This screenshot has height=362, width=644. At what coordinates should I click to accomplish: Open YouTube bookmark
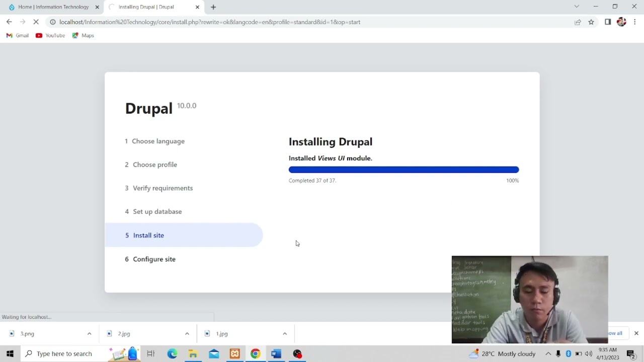(50, 36)
